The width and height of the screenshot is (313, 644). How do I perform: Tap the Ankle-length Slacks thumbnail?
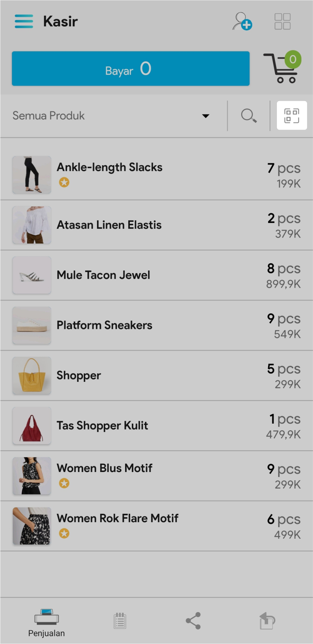[32, 175]
